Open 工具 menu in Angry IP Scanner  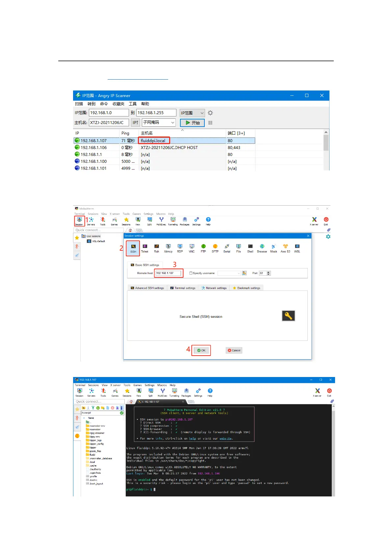pyautogui.click(x=133, y=104)
